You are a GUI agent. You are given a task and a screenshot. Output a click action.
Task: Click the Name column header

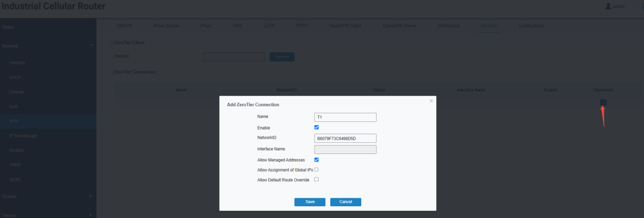pyautogui.click(x=181, y=90)
